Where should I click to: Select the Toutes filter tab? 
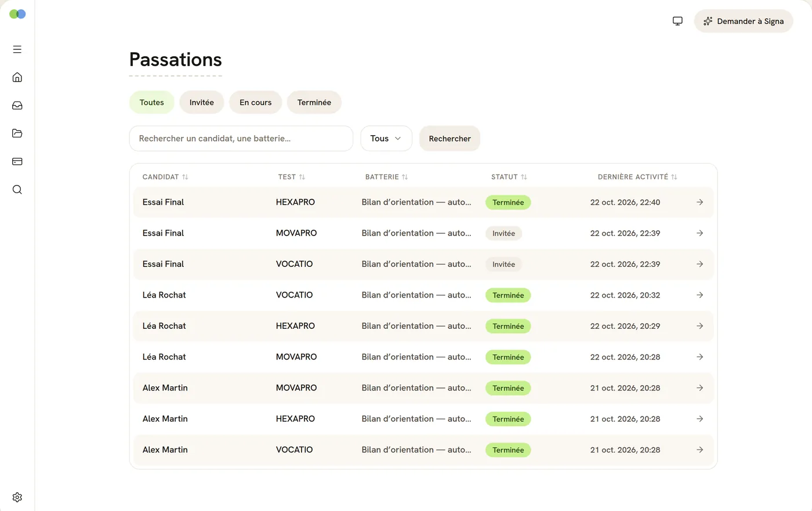[x=151, y=103]
